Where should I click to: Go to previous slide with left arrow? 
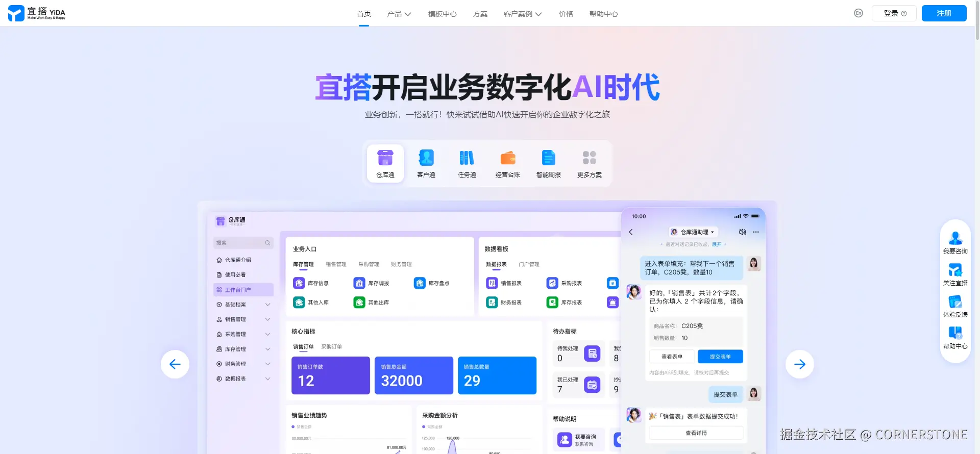175,364
